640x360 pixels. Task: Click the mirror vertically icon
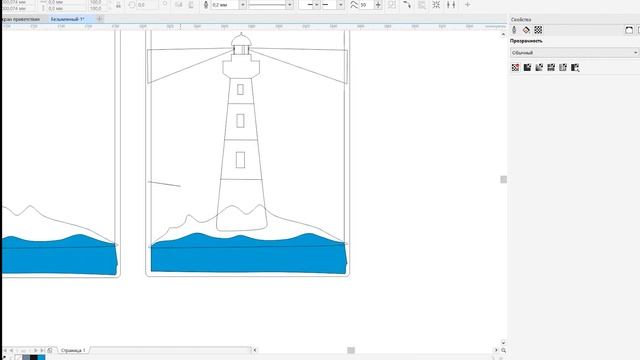click(x=191, y=5)
